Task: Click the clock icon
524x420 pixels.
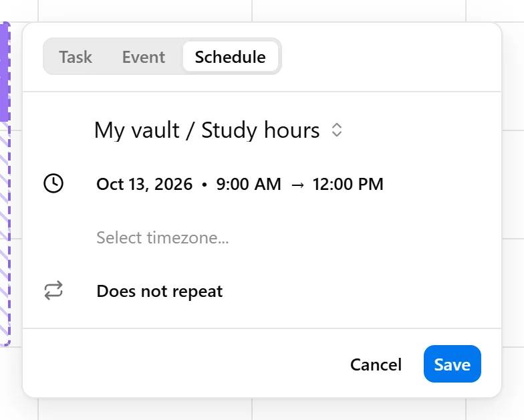Action: point(53,183)
